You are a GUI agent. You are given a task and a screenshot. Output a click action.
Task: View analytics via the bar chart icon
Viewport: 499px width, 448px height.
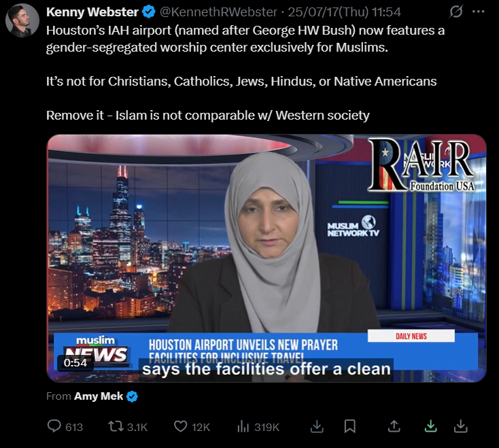tap(243, 426)
